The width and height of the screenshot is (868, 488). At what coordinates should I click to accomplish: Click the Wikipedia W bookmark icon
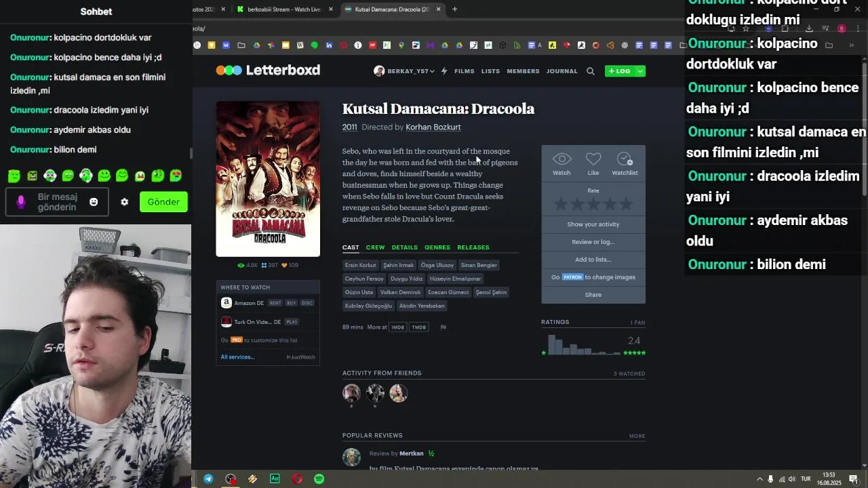tap(300, 45)
